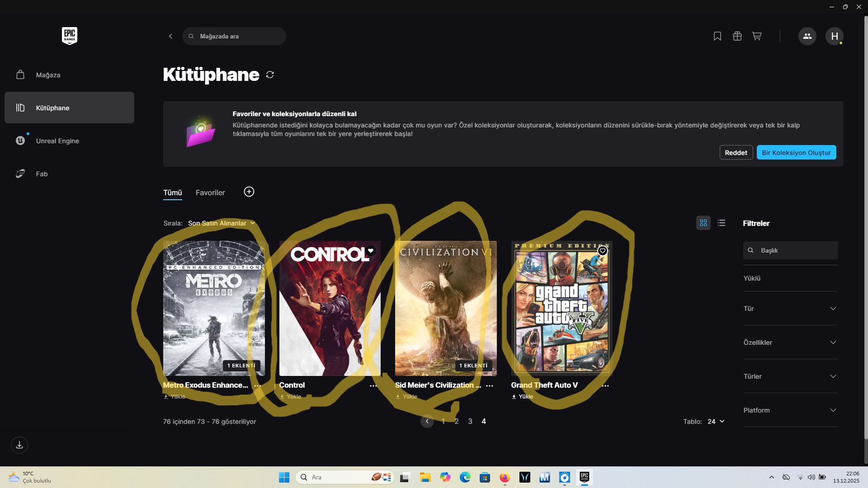The width and height of the screenshot is (868, 488).
Task: Switch to the Favoriler tab
Action: point(210,192)
